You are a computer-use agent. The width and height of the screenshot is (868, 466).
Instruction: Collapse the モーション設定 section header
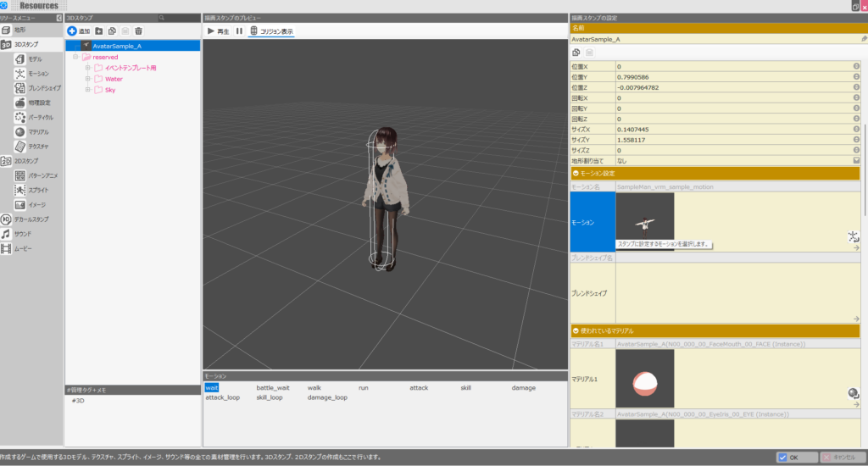576,173
